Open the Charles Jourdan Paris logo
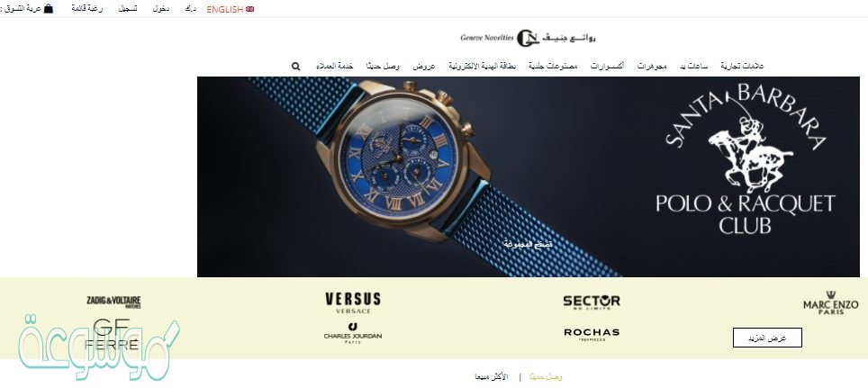Image resolution: width=868 pixels, height=388 pixels. pyautogui.click(x=353, y=333)
